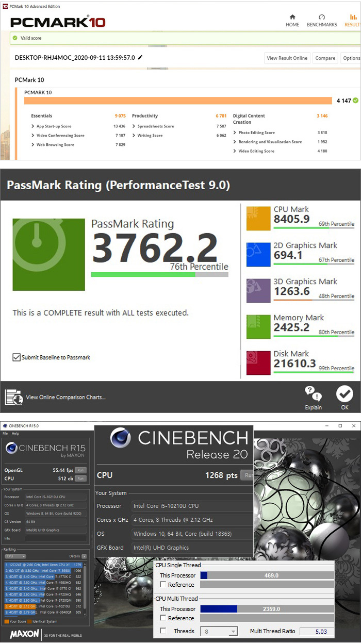Toggle Submit Baseline to Passmark checkbox

(17, 357)
